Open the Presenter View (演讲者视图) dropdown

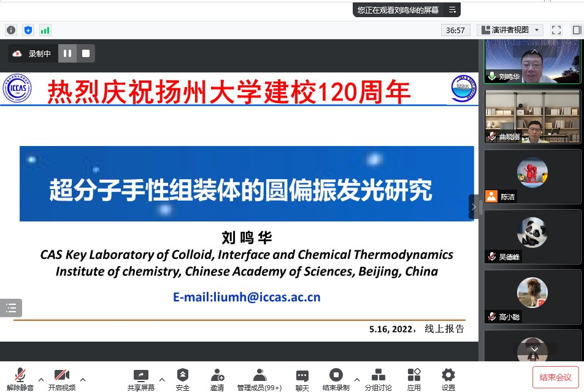click(x=510, y=29)
